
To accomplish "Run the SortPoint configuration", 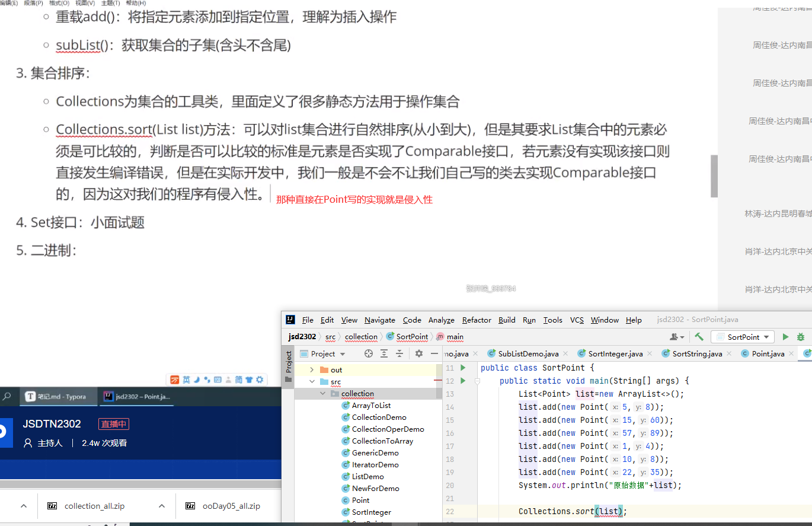I will (786, 336).
